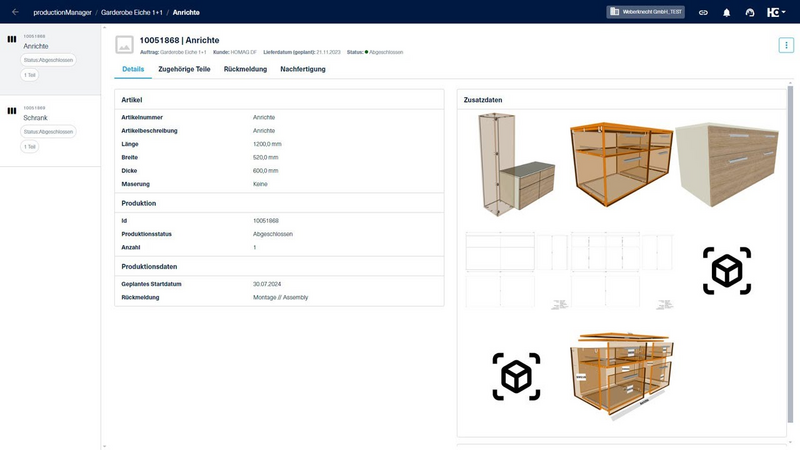The image size is (800, 450).
Task: Click the back arrow in header
Action: click(15, 12)
